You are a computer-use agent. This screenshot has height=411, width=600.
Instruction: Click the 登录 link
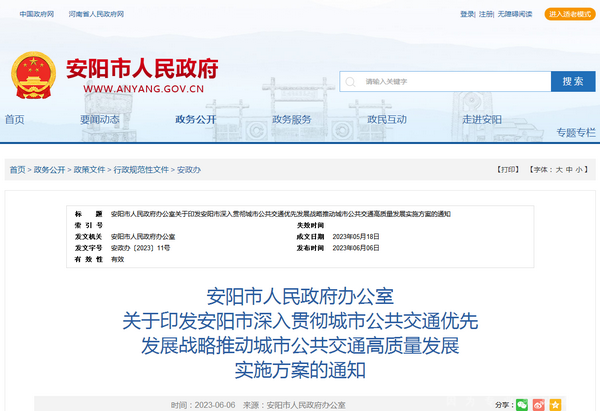tap(467, 14)
